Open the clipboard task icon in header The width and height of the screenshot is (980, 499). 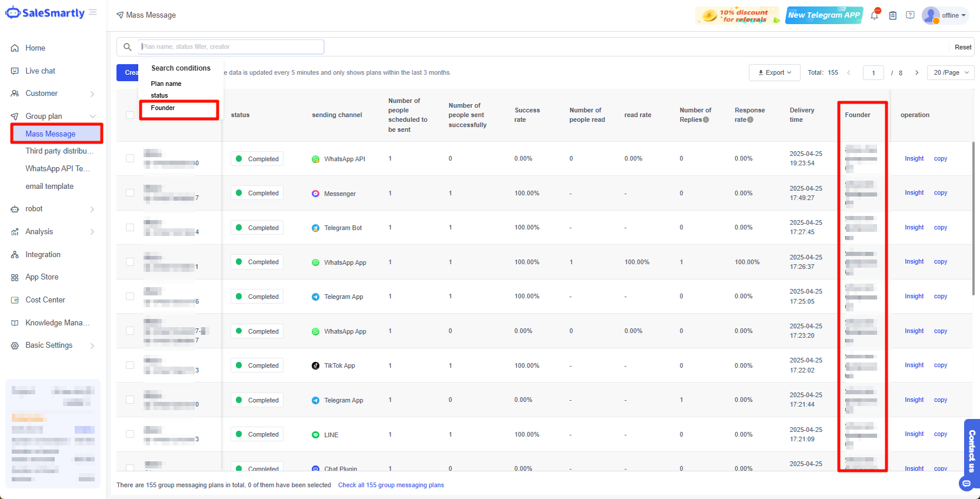893,15
